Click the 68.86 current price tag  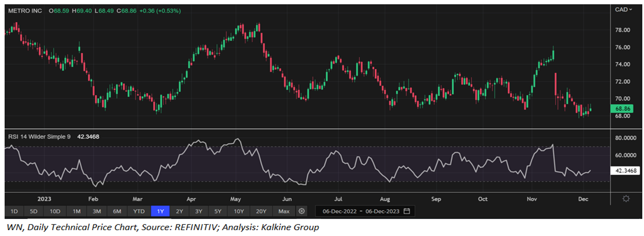click(623, 108)
